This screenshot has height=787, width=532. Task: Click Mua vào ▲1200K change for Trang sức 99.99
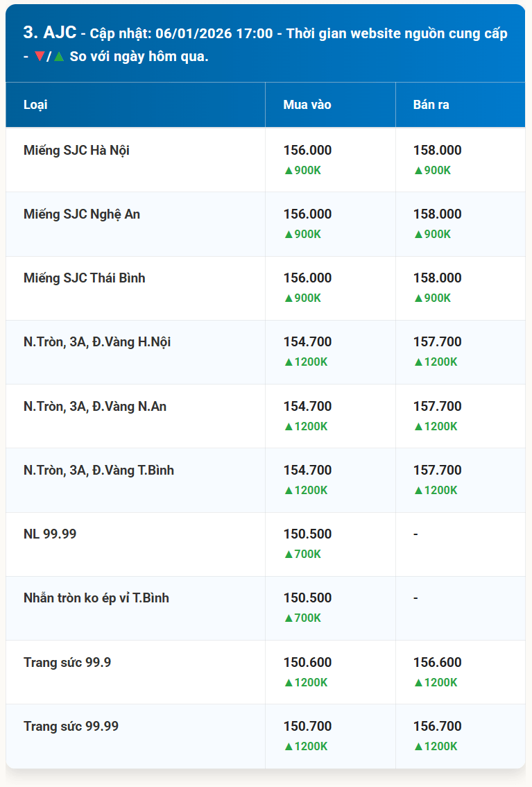point(306,746)
